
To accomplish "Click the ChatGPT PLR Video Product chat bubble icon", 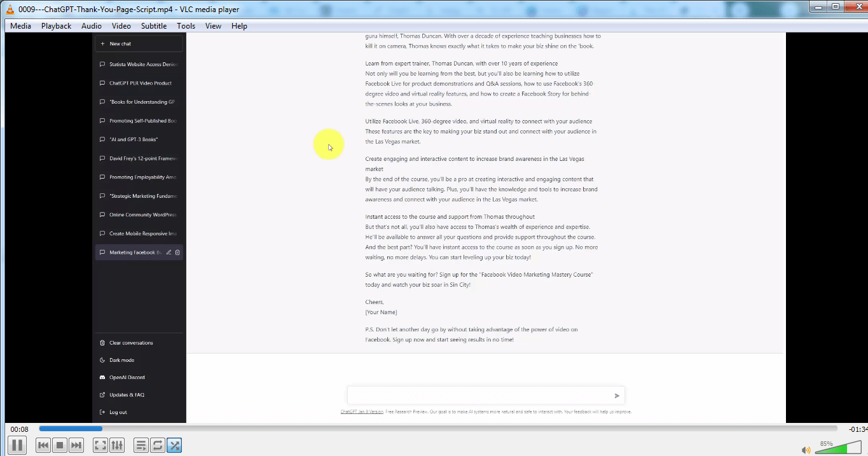I will 102,83.
